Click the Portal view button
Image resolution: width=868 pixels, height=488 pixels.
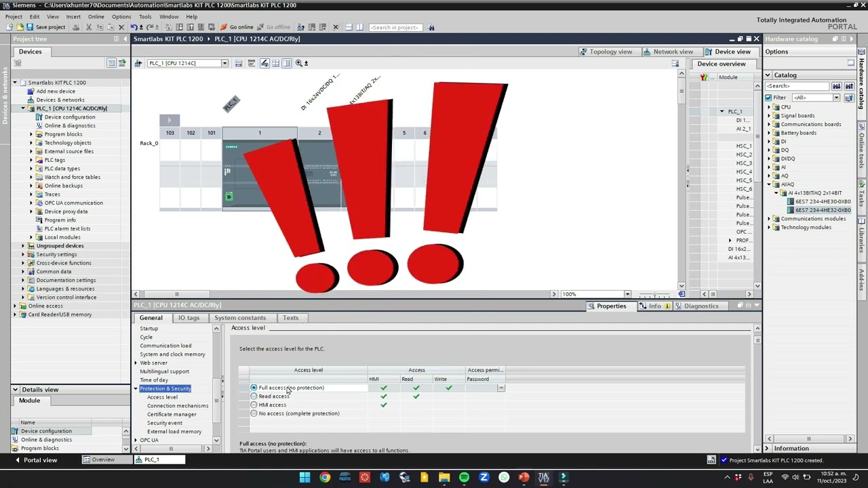coord(35,460)
